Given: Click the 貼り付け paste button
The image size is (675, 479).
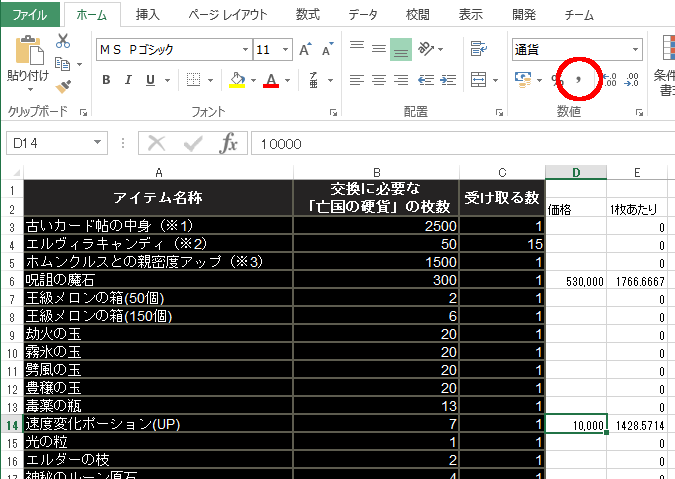Looking at the screenshot, I should tap(27, 62).
